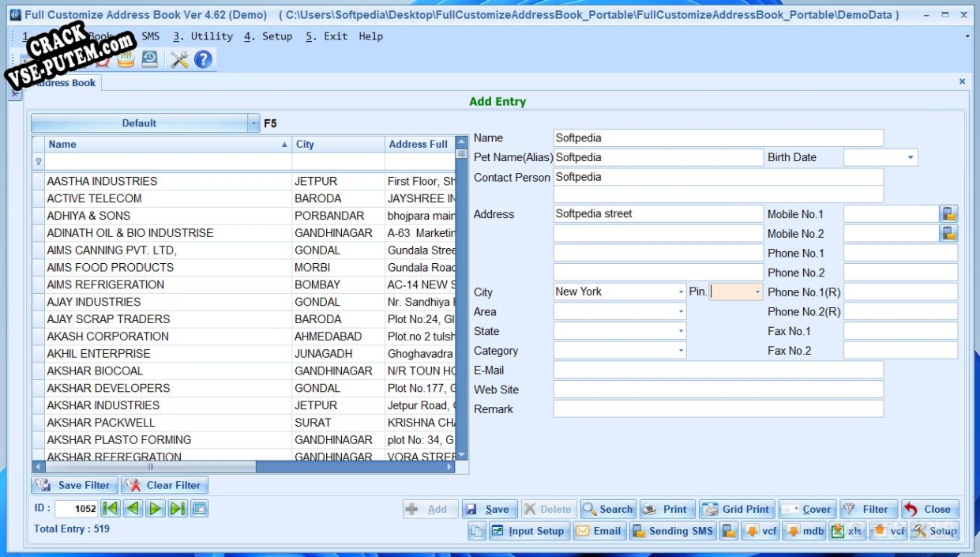The height and width of the screenshot is (557, 980).
Task: Open Setup with the bottom-row tools button
Action: point(935,532)
